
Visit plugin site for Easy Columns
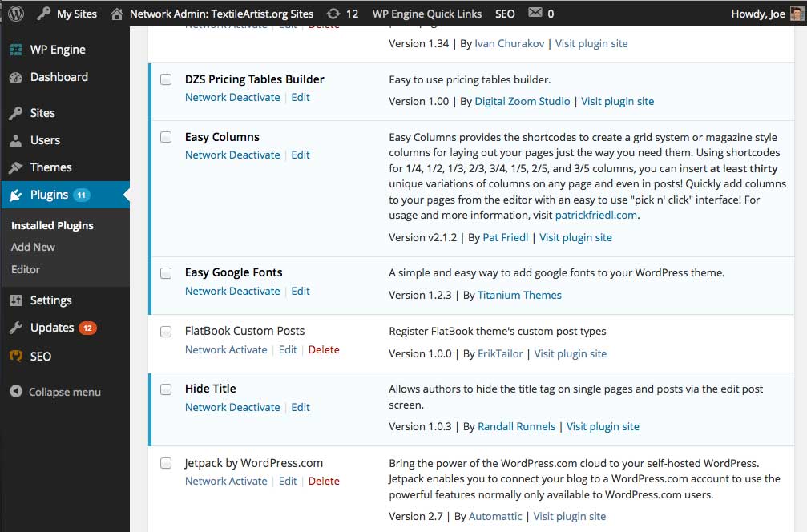(x=575, y=238)
